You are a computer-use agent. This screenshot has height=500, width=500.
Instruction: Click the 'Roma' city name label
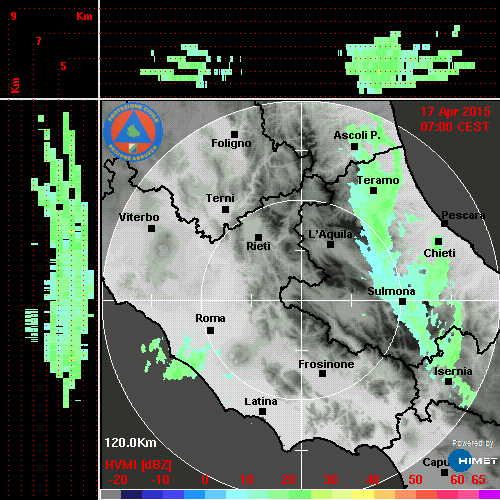(210, 318)
